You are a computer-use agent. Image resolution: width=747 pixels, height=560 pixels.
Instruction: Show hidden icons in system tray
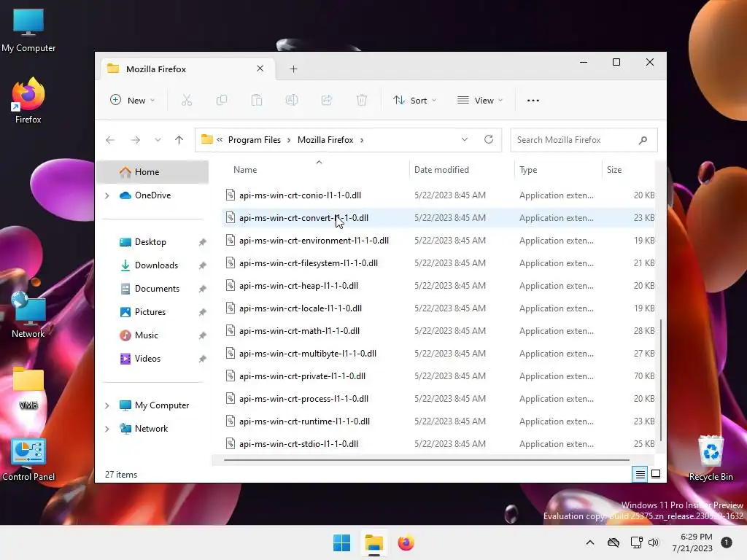click(x=589, y=542)
